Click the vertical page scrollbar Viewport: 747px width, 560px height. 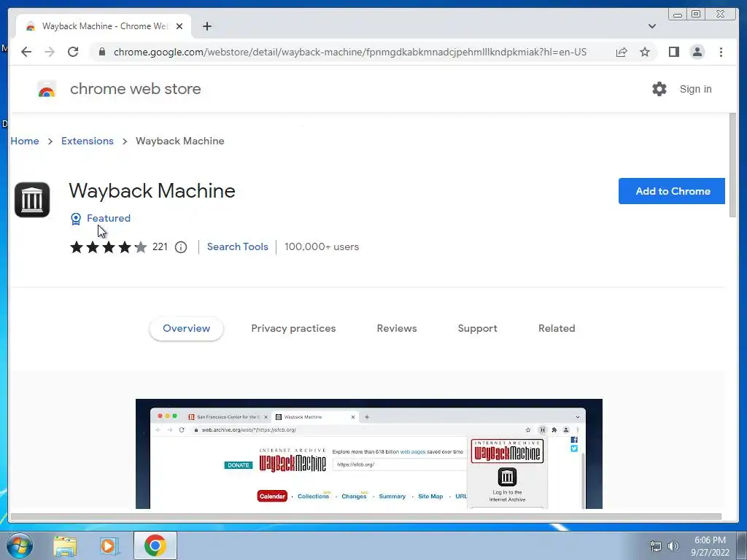(x=732, y=166)
